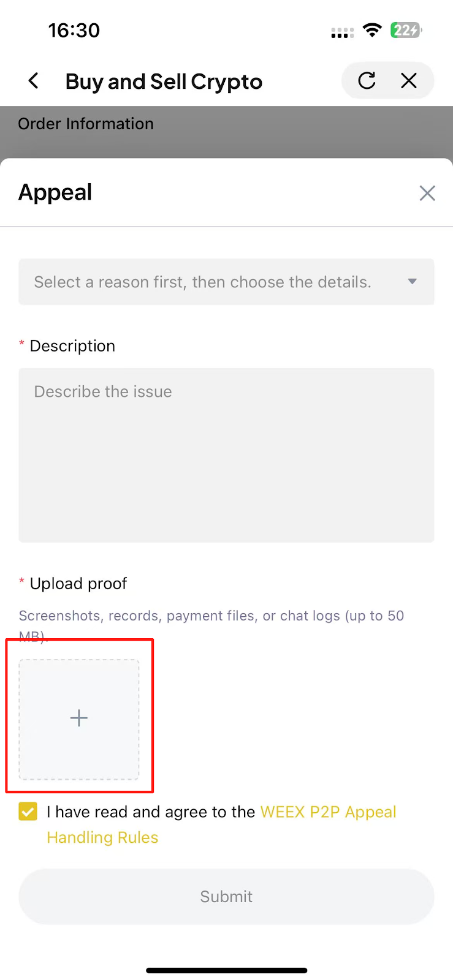Image resolution: width=453 pixels, height=980 pixels.
Task: Expand the reason dropdown arrow
Action: [413, 282]
